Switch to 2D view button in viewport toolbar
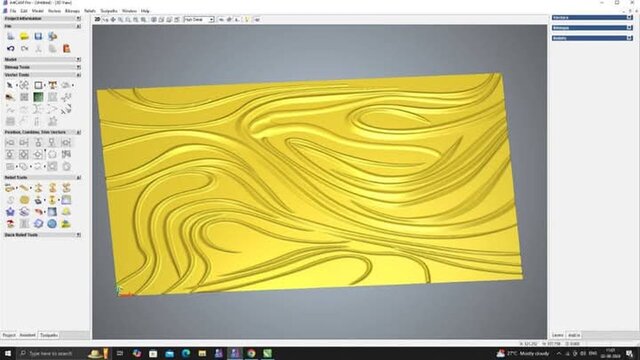 tap(98, 19)
